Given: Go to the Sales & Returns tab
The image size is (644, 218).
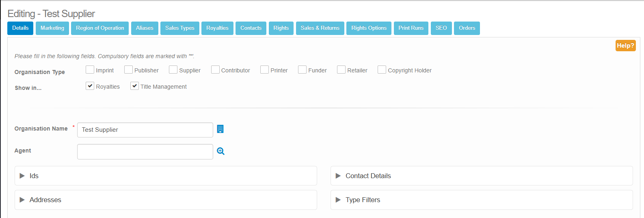Looking at the screenshot, I should click(320, 28).
